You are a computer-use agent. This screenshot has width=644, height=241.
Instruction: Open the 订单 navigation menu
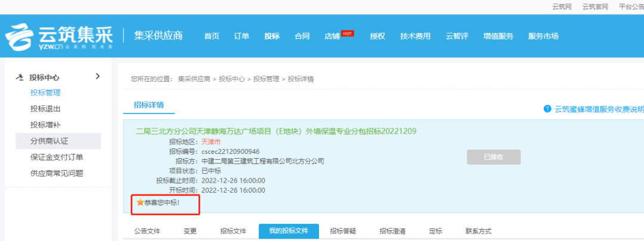tap(241, 36)
